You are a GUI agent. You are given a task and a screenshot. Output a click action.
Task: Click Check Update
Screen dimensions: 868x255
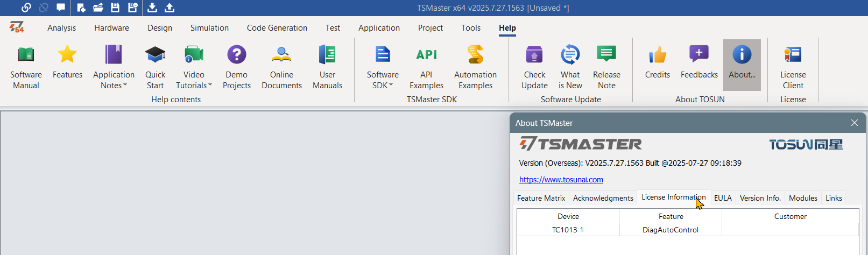click(x=534, y=67)
